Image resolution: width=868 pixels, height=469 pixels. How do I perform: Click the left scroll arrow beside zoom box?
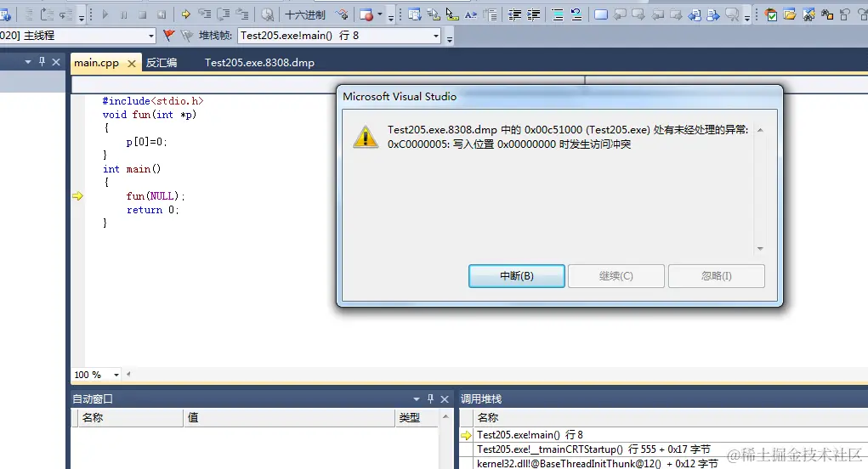click(x=128, y=375)
